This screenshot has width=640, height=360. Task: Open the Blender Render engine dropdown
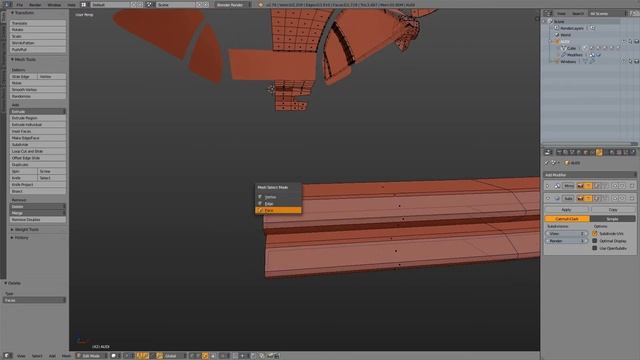click(x=232, y=4)
